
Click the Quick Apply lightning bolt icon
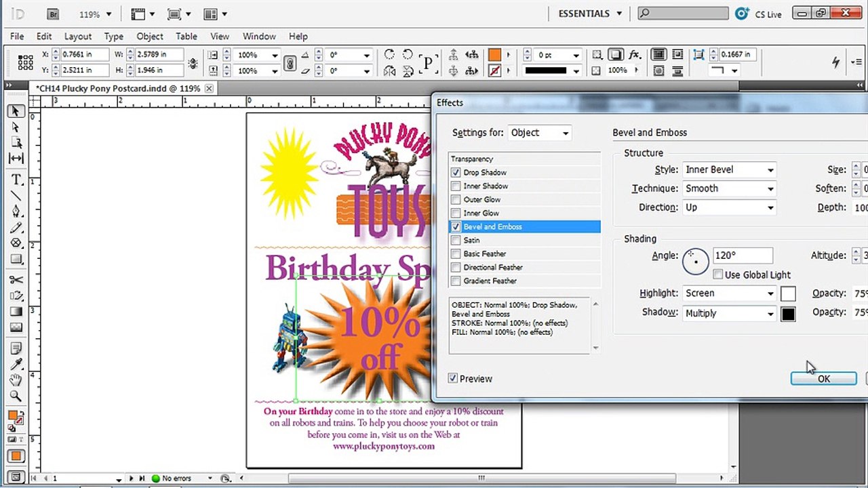(x=835, y=62)
